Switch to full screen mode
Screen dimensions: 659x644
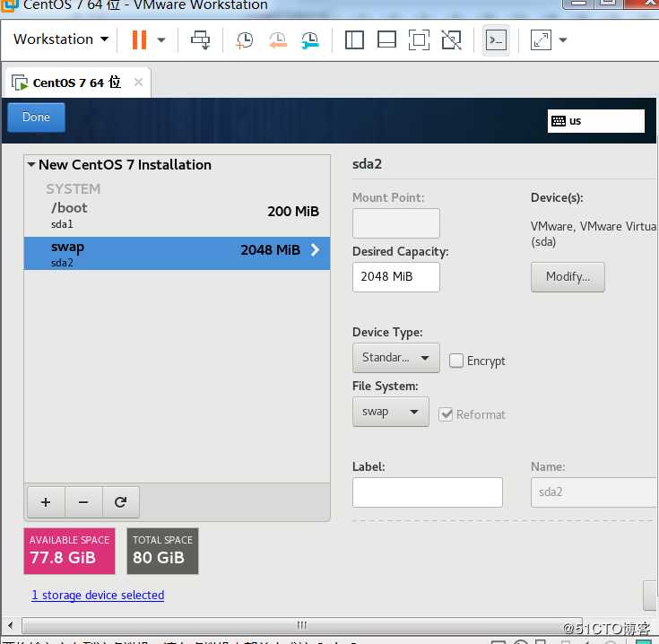point(419,40)
